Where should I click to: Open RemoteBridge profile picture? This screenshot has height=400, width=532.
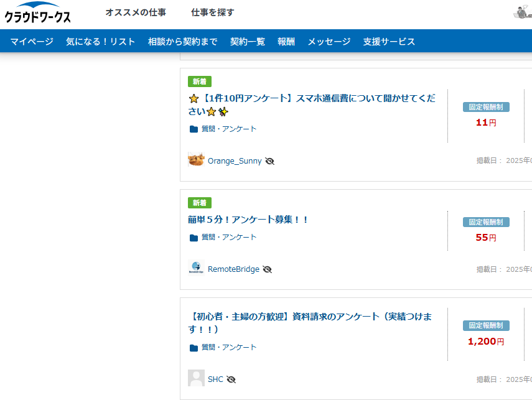(196, 267)
